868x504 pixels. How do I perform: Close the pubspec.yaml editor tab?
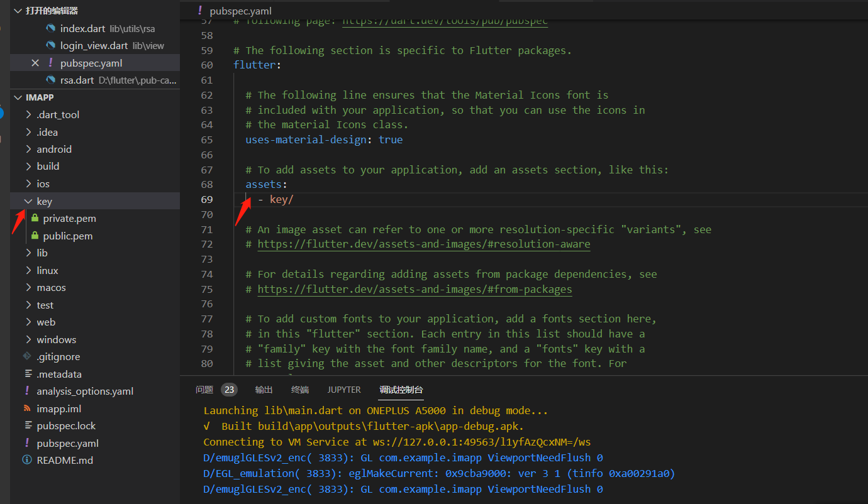[x=36, y=62]
